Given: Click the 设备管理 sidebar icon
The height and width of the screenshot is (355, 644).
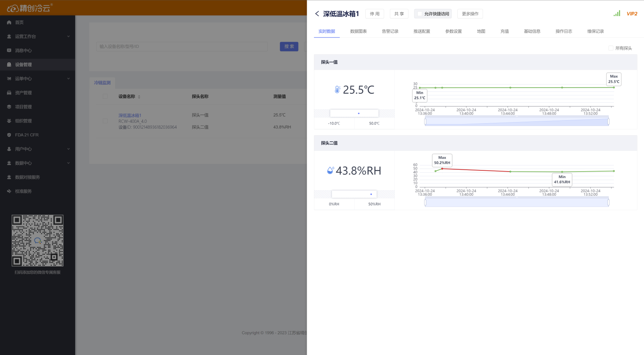Looking at the screenshot, I should point(9,65).
